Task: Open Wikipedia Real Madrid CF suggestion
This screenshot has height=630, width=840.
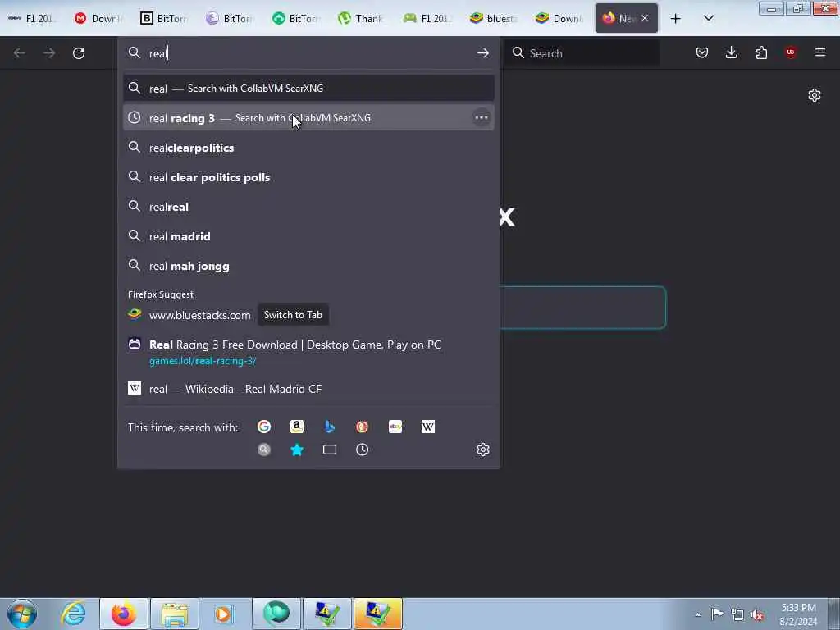Action: pyautogui.click(x=308, y=389)
